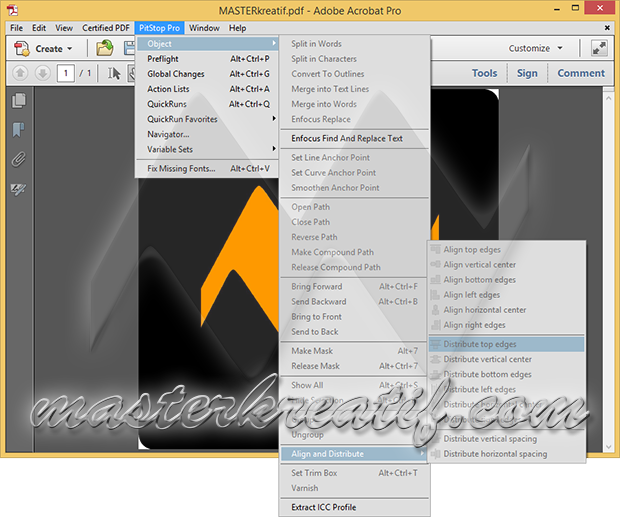Open the Sign pane
This screenshot has width=620, height=517.
[527, 73]
